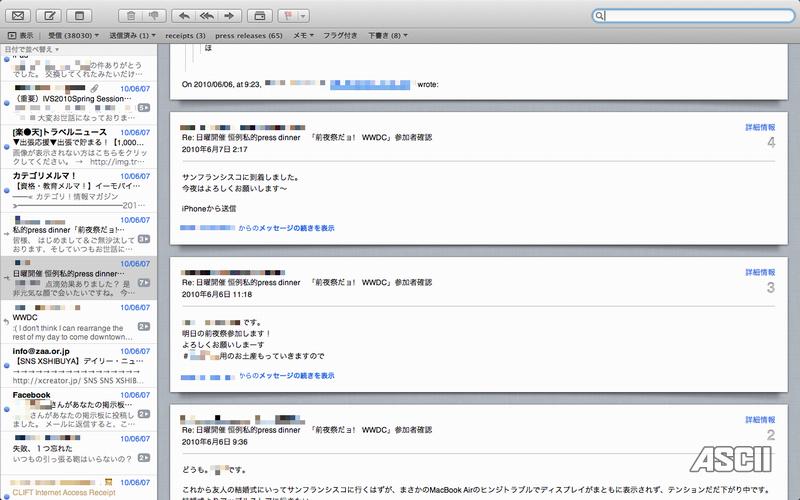Flag the message with red flag button
800x500 pixels.
click(288, 16)
